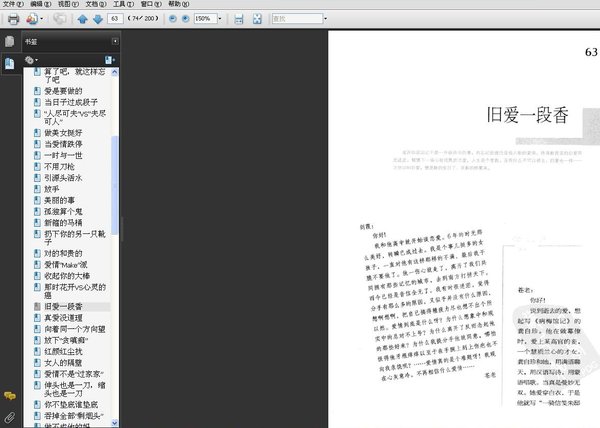Image resolution: width=600 pixels, height=428 pixels.
Task: Click the 150% zoom level field
Action: tap(205, 18)
